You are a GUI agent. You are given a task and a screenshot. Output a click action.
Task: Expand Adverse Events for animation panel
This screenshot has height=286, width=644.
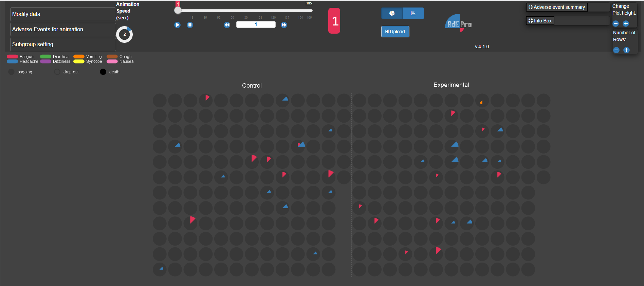(63, 30)
